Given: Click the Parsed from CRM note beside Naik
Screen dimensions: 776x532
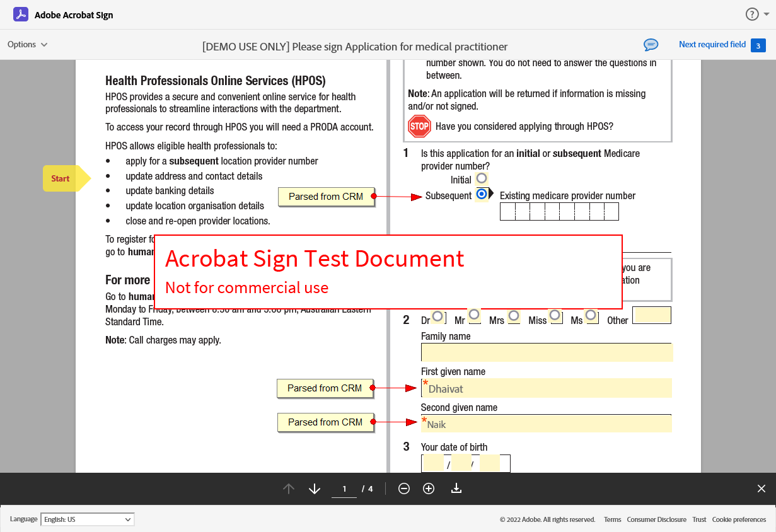Looking at the screenshot, I should tap(325, 422).
